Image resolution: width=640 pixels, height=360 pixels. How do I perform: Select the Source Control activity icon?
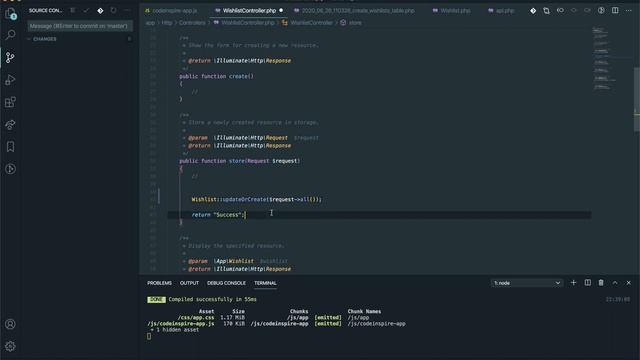(x=10, y=58)
